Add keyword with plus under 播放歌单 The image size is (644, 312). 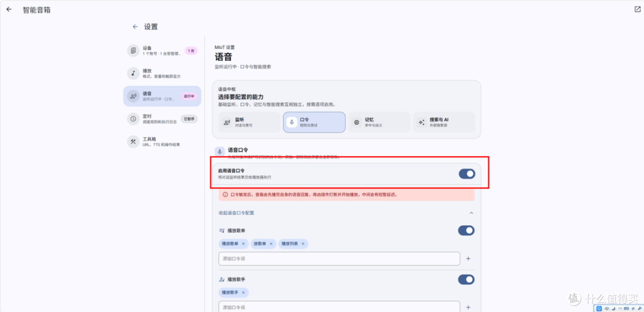(x=468, y=258)
